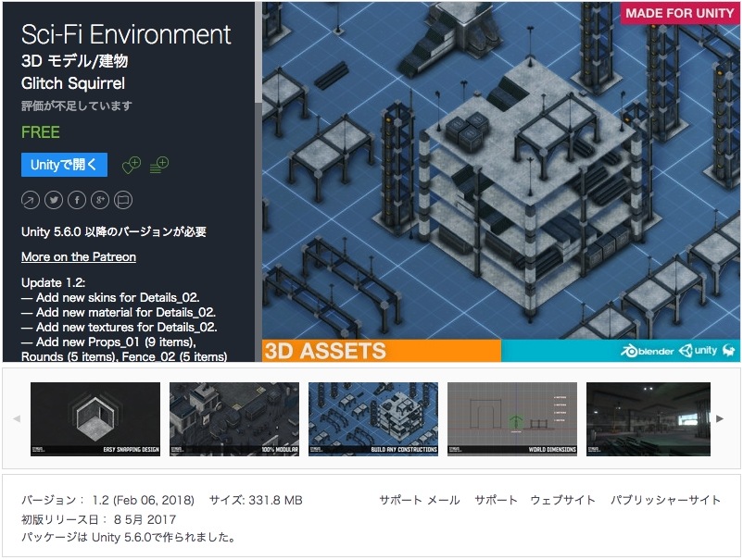
Task: Click the サイズ: 331.8 MB text
Action: [x=256, y=500]
